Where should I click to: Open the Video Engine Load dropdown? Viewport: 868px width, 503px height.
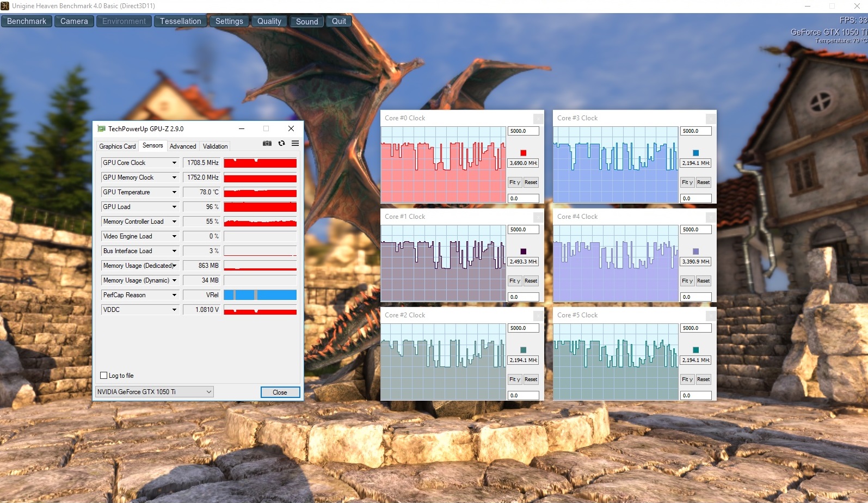tap(174, 236)
